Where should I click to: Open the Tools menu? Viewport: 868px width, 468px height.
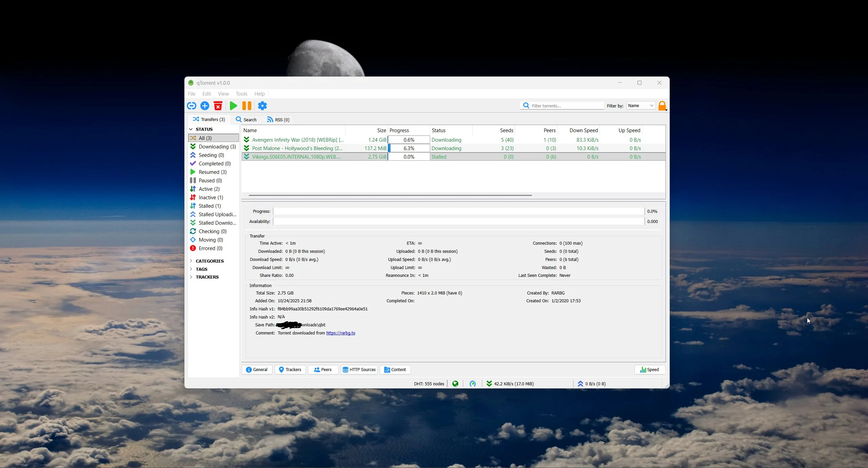tap(241, 94)
